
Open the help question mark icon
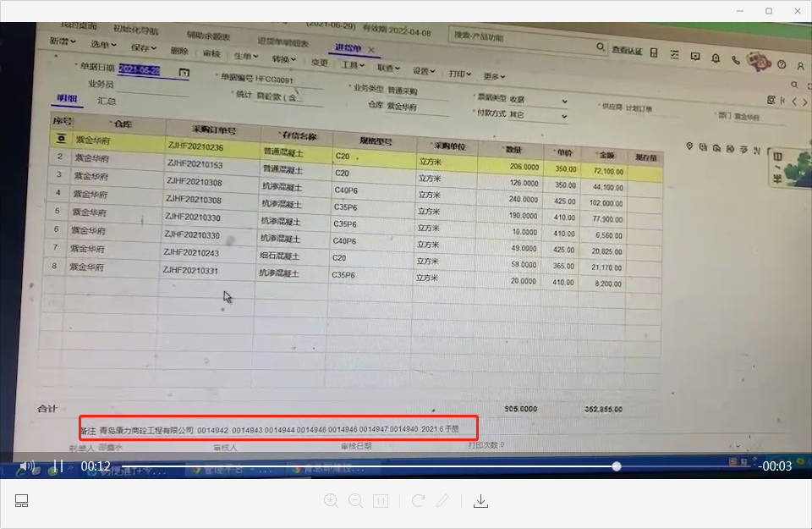(x=782, y=64)
